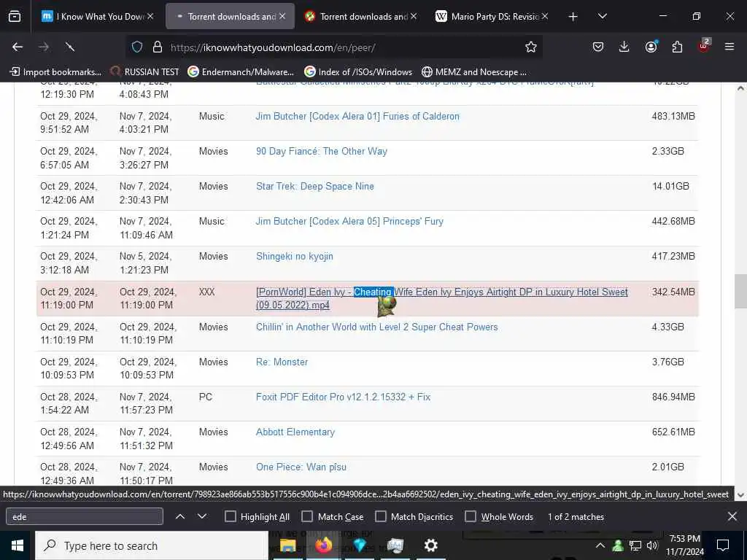Open the Shingeki no kyojin link
Viewport: 747px width, 560px height.
pos(295,256)
